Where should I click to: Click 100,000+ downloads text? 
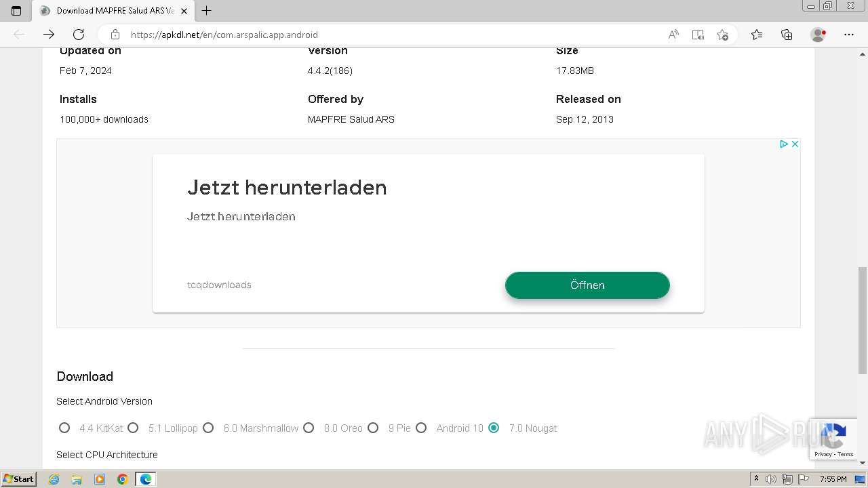(x=104, y=119)
